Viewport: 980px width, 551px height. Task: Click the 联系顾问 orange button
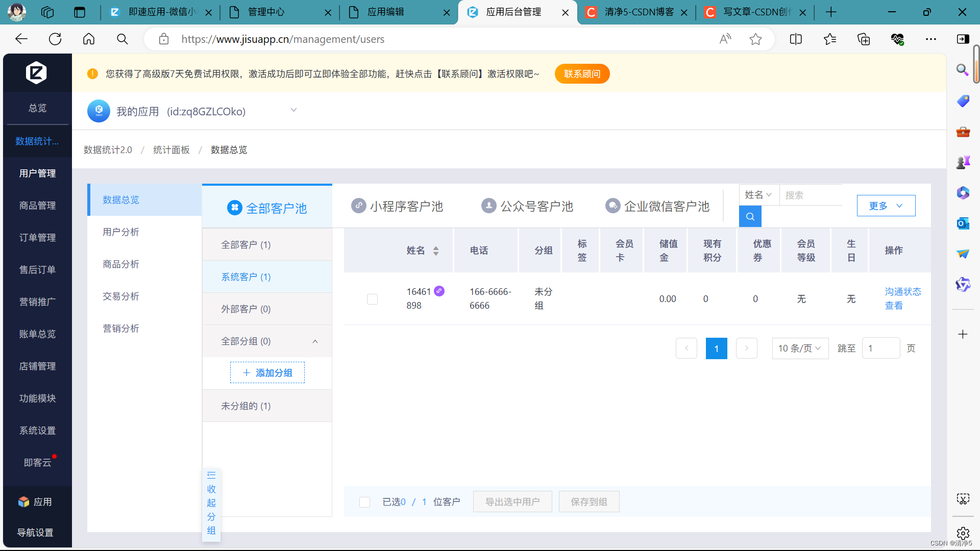[x=582, y=74]
